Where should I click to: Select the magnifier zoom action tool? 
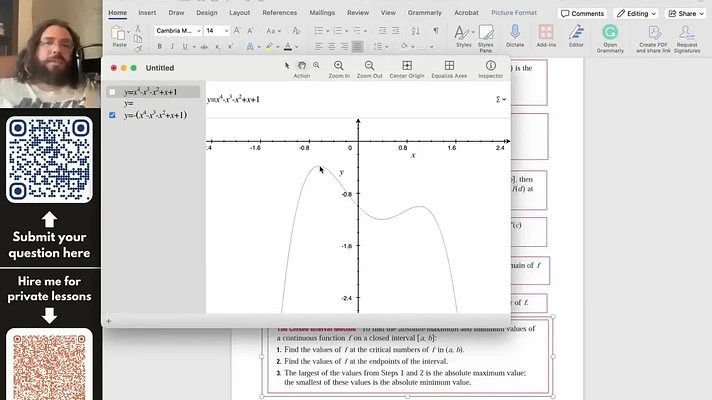pyautogui.click(x=316, y=66)
